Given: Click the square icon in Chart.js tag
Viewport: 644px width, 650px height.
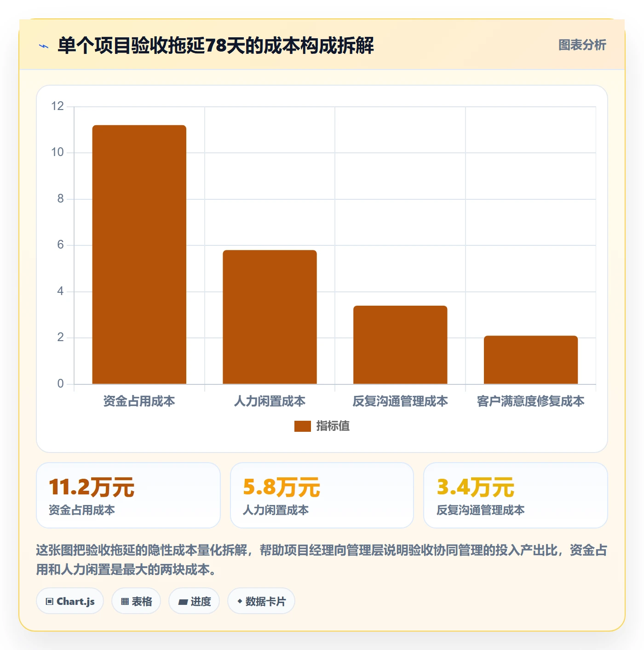Looking at the screenshot, I should [50, 602].
